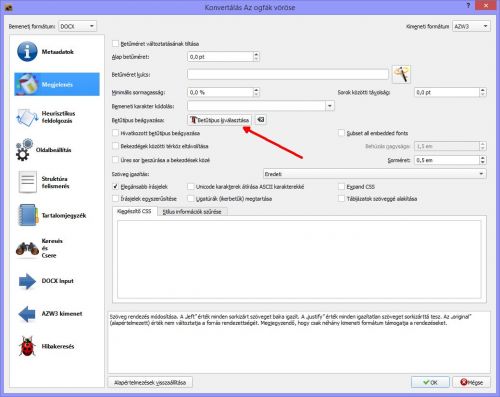500x397 pixels.
Task: Open the Metaadatok section
Action: (57, 52)
